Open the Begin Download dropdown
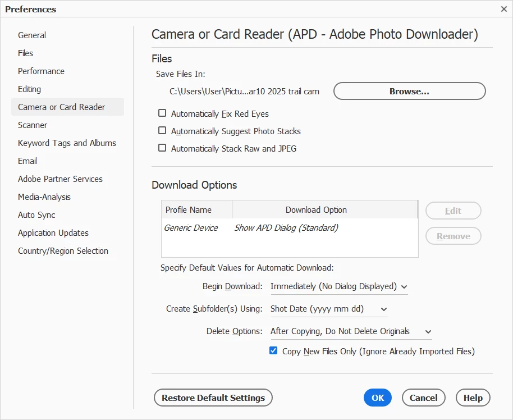The image size is (513, 420). [338, 286]
